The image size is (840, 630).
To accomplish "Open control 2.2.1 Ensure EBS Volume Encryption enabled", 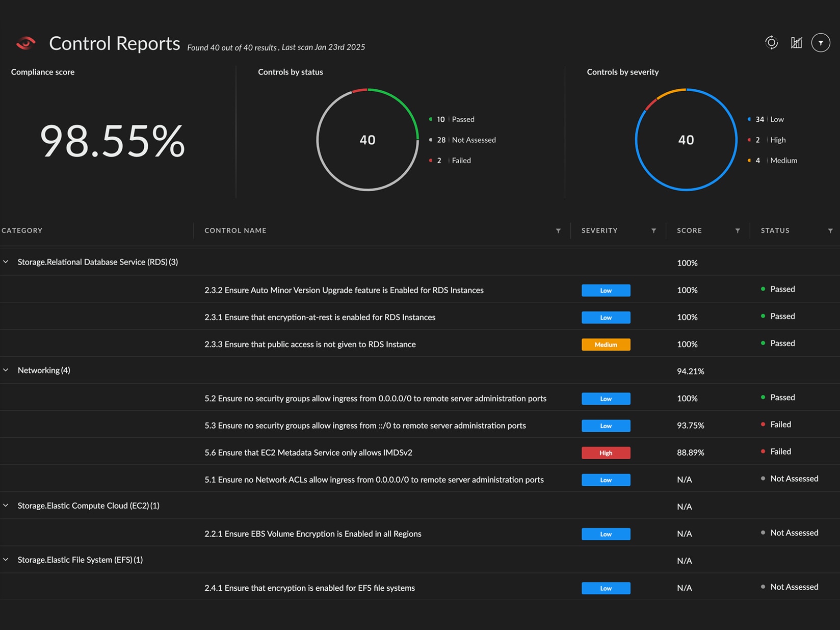I will [312, 534].
